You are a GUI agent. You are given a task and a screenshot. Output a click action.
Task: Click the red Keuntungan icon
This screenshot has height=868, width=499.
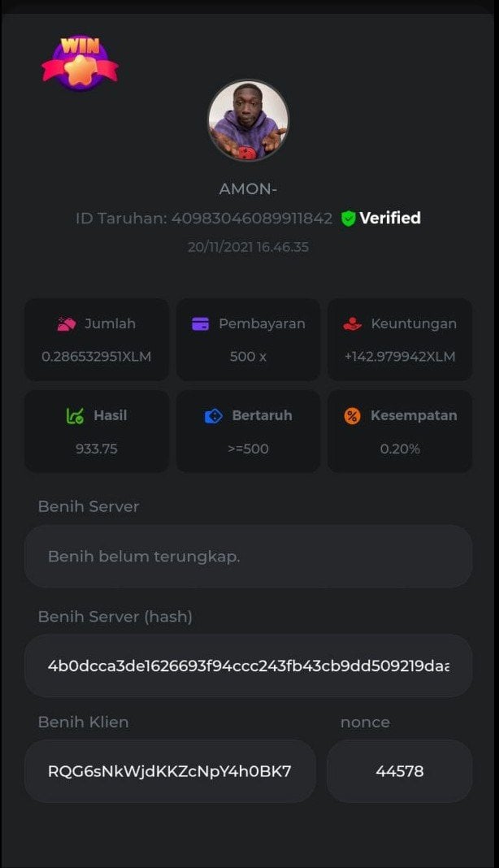coord(352,323)
